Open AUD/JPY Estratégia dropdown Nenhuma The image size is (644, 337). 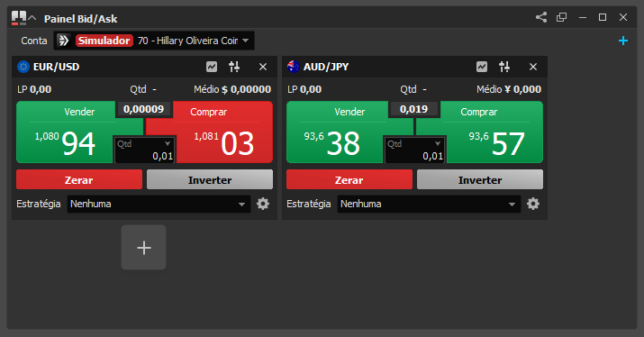(x=430, y=204)
